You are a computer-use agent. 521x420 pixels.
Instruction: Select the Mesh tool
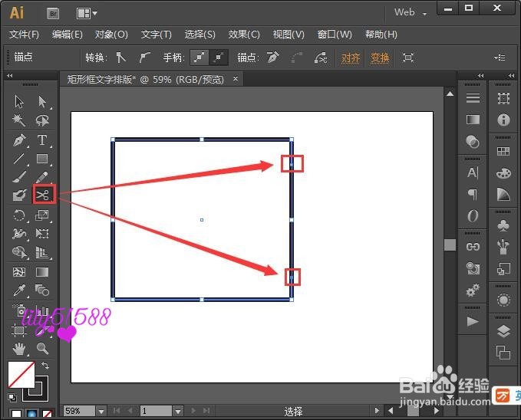(x=19, y=272)
